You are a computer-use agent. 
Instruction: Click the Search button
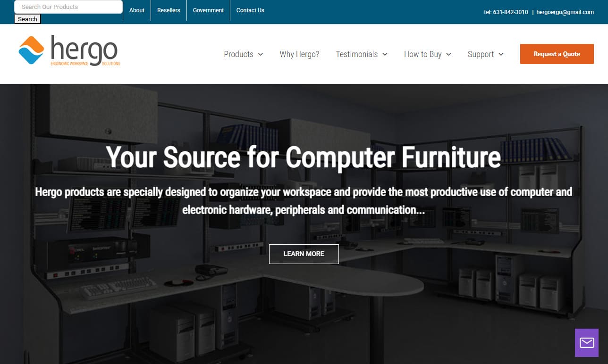click(x=27, y=19)
